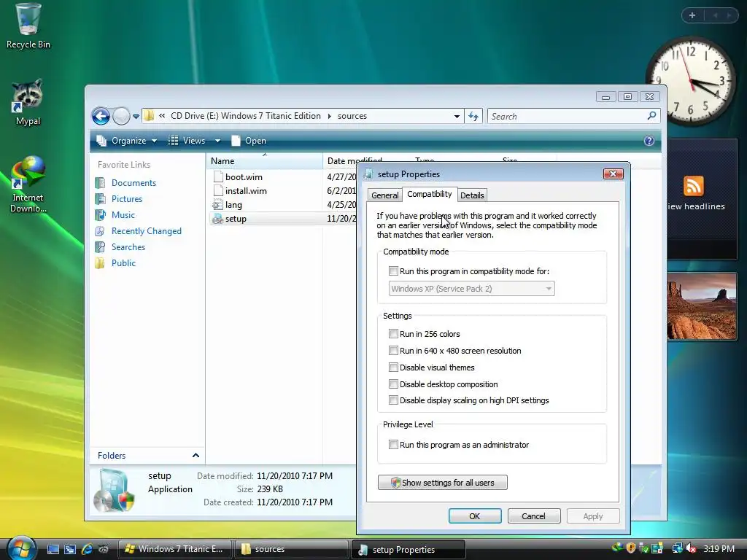This screenshot has height=560, width=747.
Task: Click the RSS feed headlines gadget icon
Action: [693, 186]
